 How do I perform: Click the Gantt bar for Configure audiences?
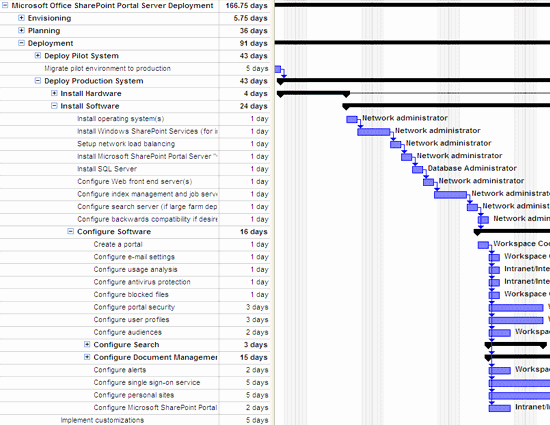click(x=500, y=333)
